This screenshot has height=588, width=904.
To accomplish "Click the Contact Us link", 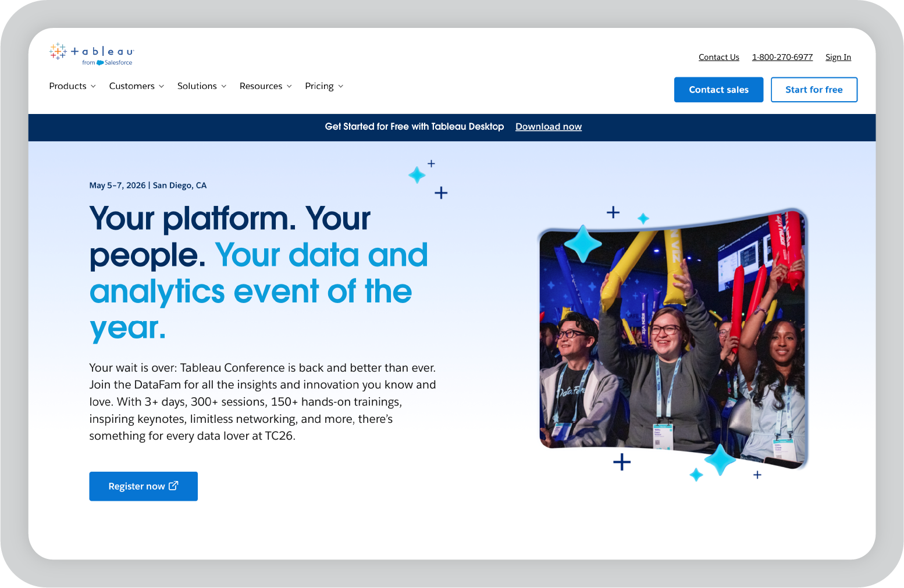I will [719, 57].
